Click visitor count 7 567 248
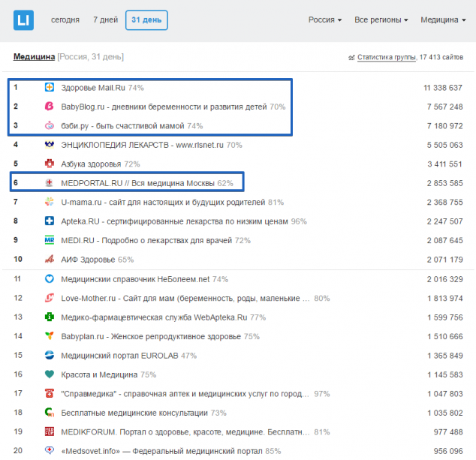Image resolution: width=476 pixels, height=460 pixels. (x=444, y=107)
